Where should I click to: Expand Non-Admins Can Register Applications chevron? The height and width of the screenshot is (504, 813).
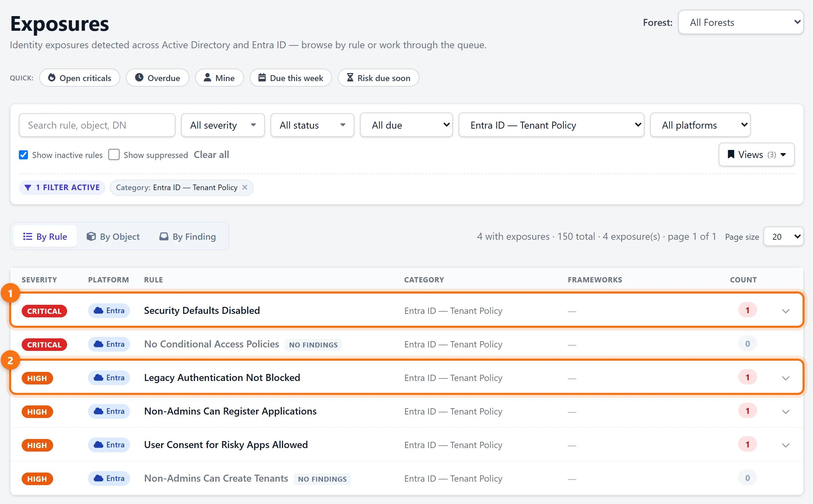pos(786,412)
